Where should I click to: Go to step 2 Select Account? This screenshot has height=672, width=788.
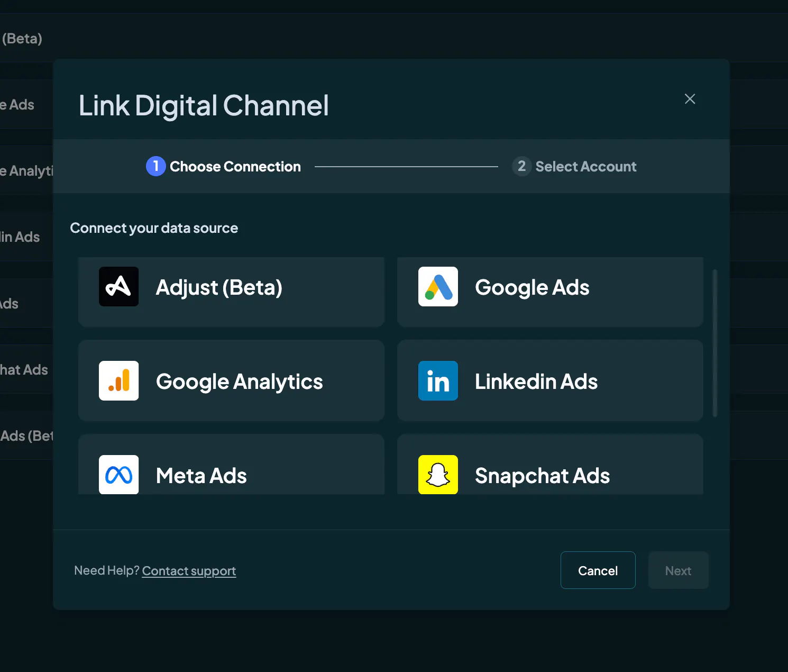tap(574, 166)
